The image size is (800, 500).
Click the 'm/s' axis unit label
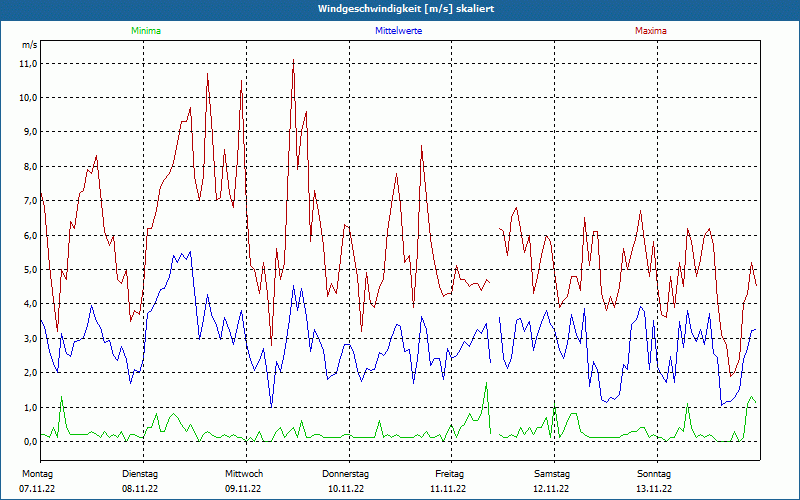(30, 45)
